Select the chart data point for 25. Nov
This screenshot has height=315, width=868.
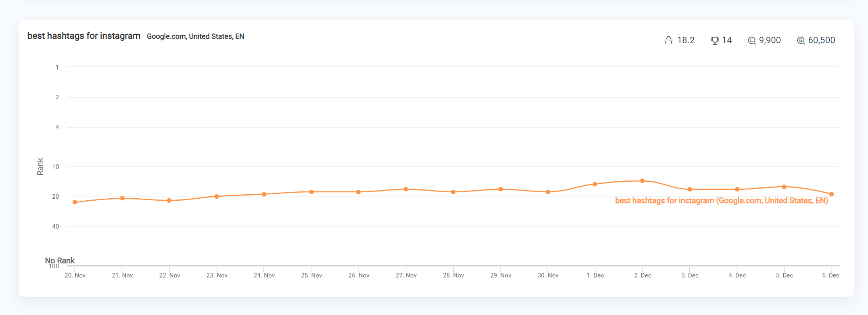(311, 192)
